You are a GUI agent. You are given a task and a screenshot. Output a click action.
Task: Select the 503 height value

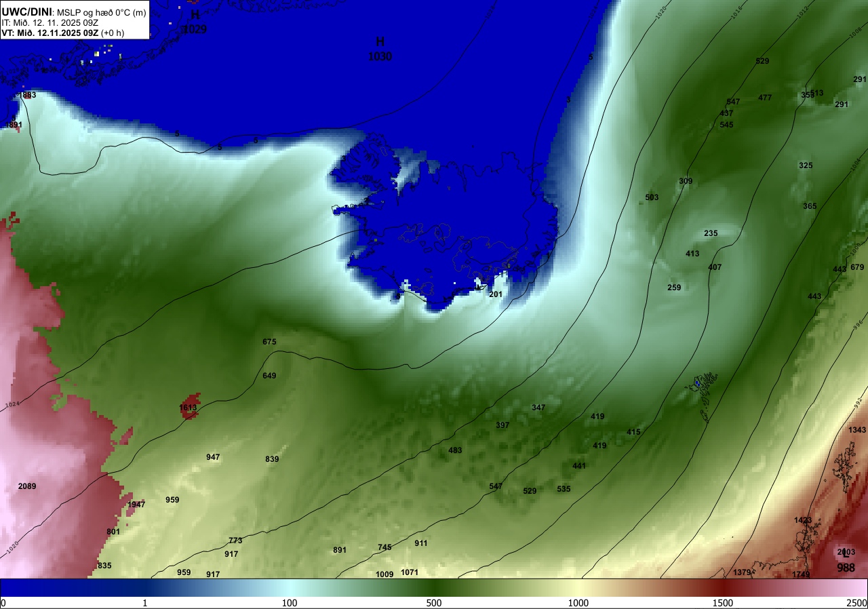tap(652, 197)
